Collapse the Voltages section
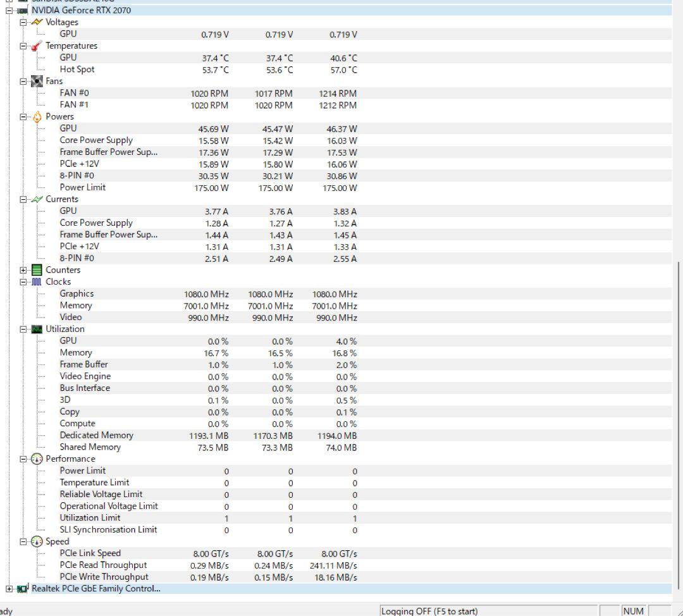 23,22
